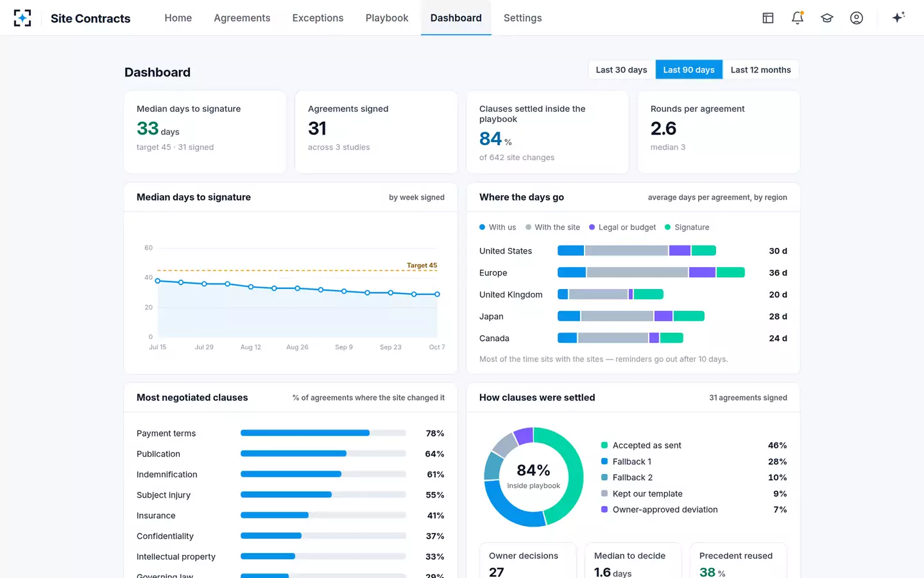Open the Agreements signed card
This screenshot has width=924, height=578.
click(x=376, y=132)
